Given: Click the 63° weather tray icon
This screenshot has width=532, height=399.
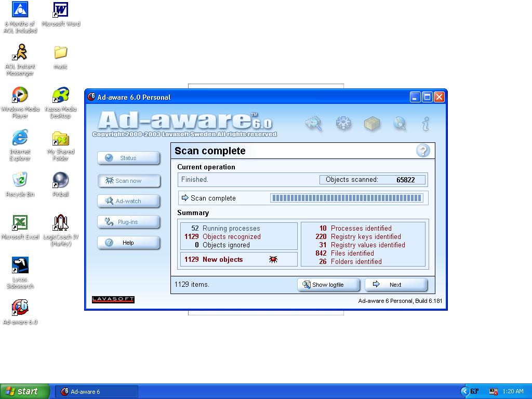Looking at the screenshot, I should pos(474,392).
